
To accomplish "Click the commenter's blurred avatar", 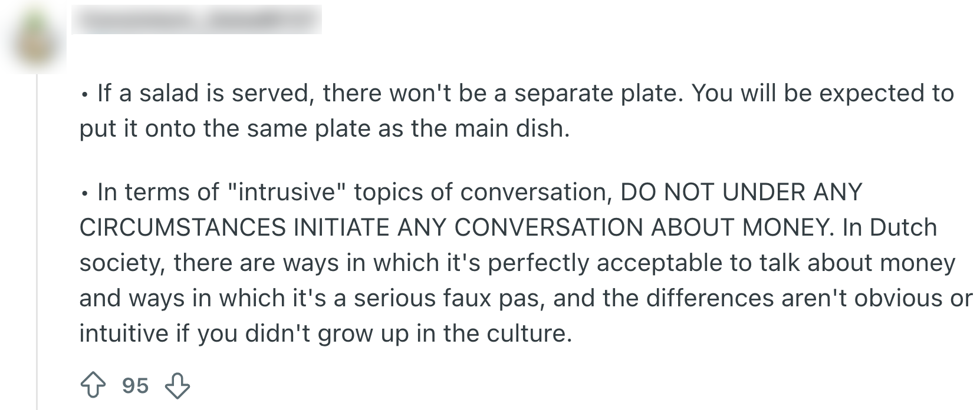I will (x=33, y=38).
